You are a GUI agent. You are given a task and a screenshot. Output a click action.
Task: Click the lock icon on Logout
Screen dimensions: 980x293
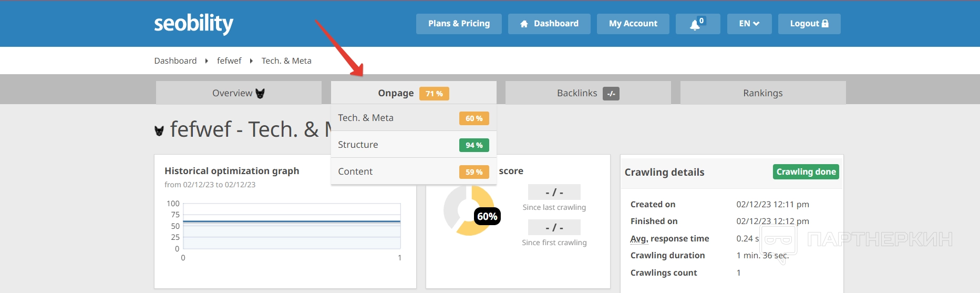pos(825,24)
